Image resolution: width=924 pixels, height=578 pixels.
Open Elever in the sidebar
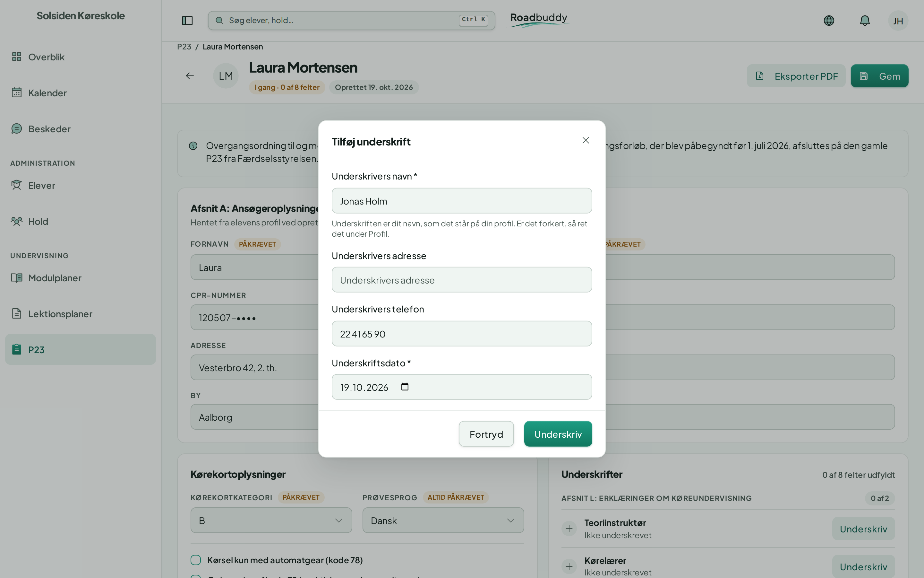(x=80, y=185)
